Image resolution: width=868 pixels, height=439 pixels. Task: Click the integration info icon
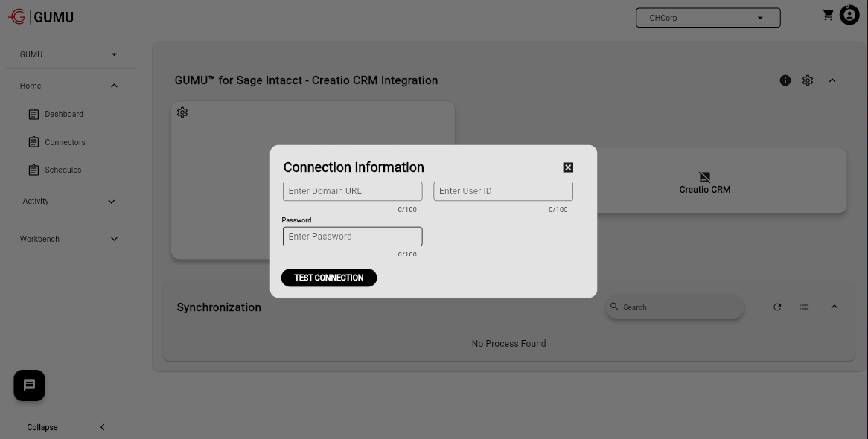click(785, 80)
